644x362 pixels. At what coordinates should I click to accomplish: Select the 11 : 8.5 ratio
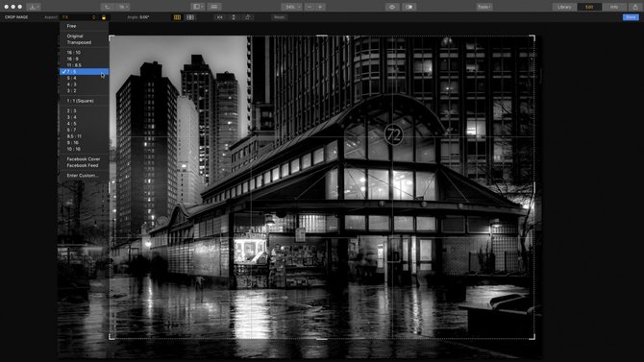click(85, 65)
